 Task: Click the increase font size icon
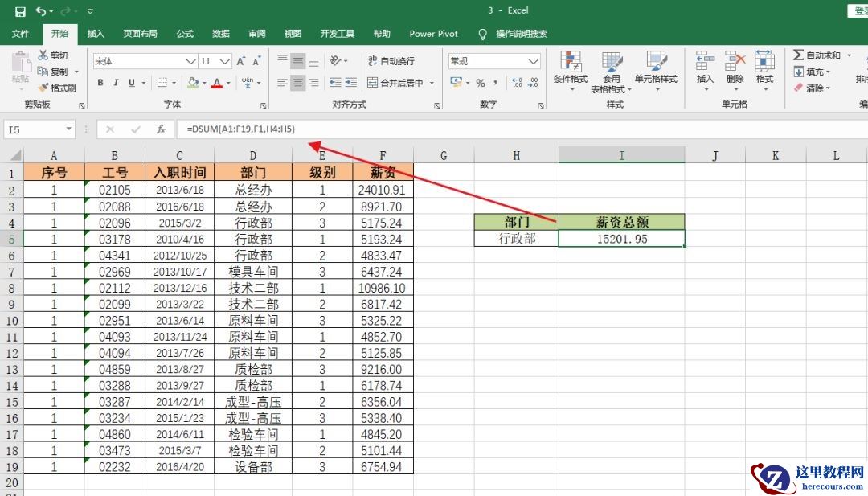pos(241,61)
